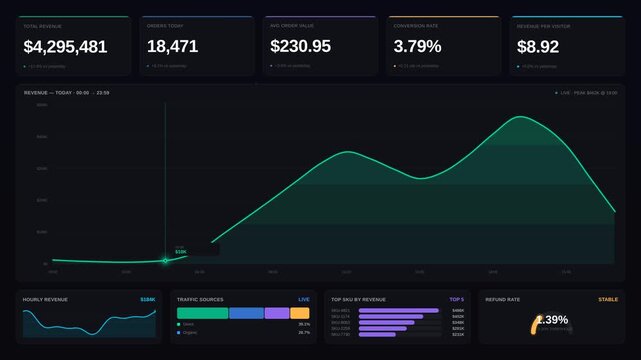Click the AVG ORDER VALUE card label
641x360 pixels.
point(292,26)
